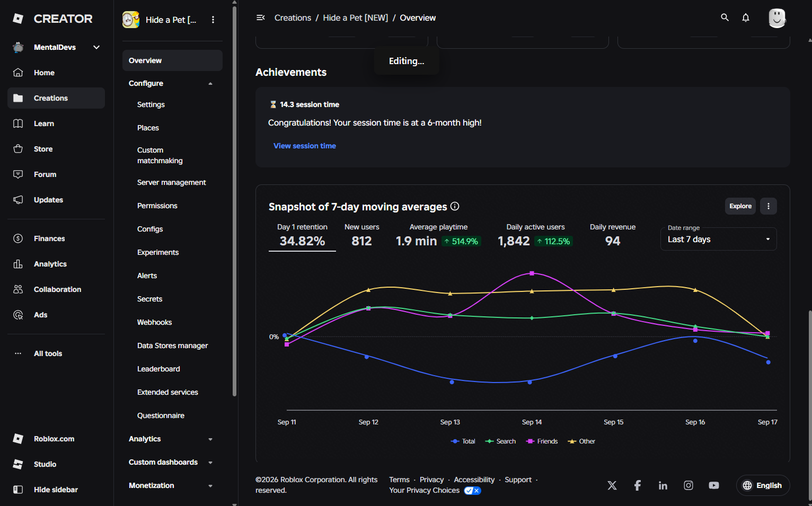Screen dimensions: 812x506
Task: Click the Your Privacy Choices toggle icon
Action: pyautogui.click(x=472, y=491)
